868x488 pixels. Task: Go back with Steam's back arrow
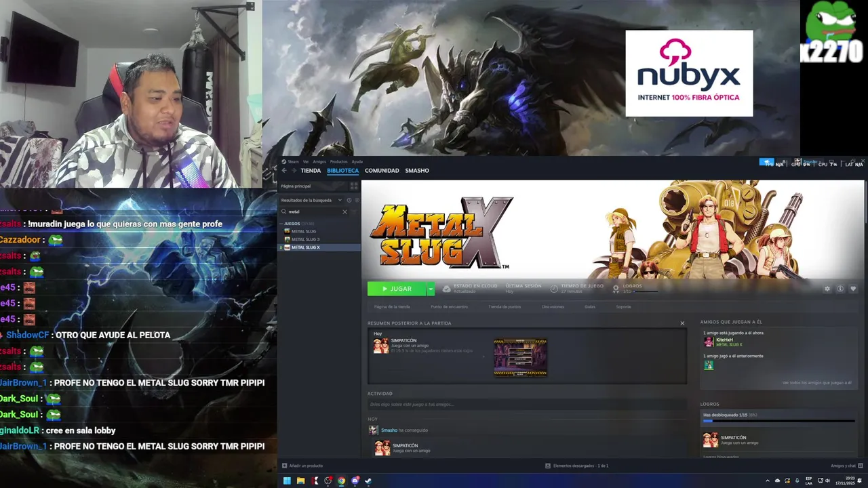[284, 171]
